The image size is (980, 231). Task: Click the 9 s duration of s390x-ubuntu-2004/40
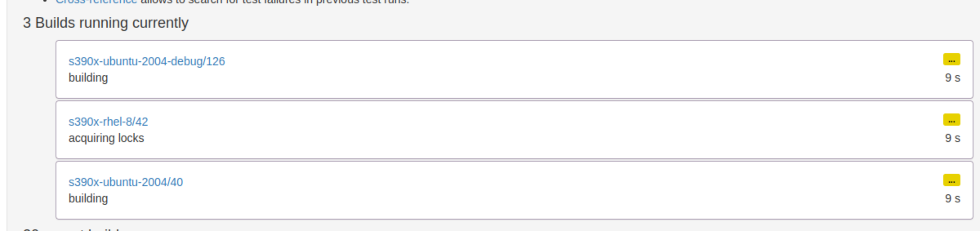pyautogui.click(x=952, y=199)
